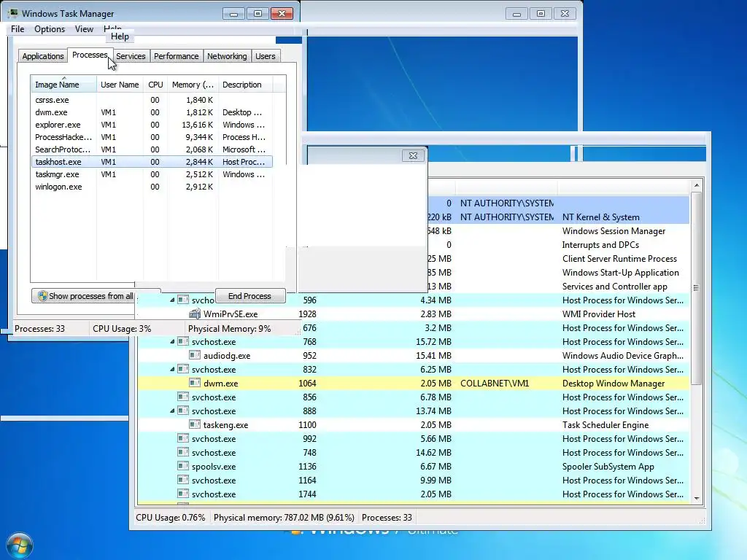Viewport: 747px width, 560px height.
Task: Sort by CPU column header
Action: [155, 85]
